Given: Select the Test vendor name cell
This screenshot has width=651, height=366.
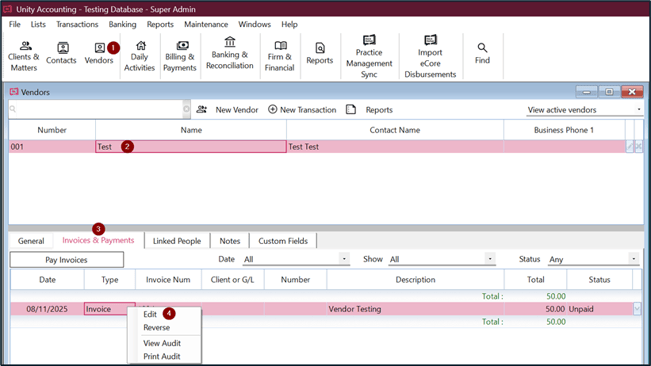Looking at the screenshot, I should (x=191, y=146).
